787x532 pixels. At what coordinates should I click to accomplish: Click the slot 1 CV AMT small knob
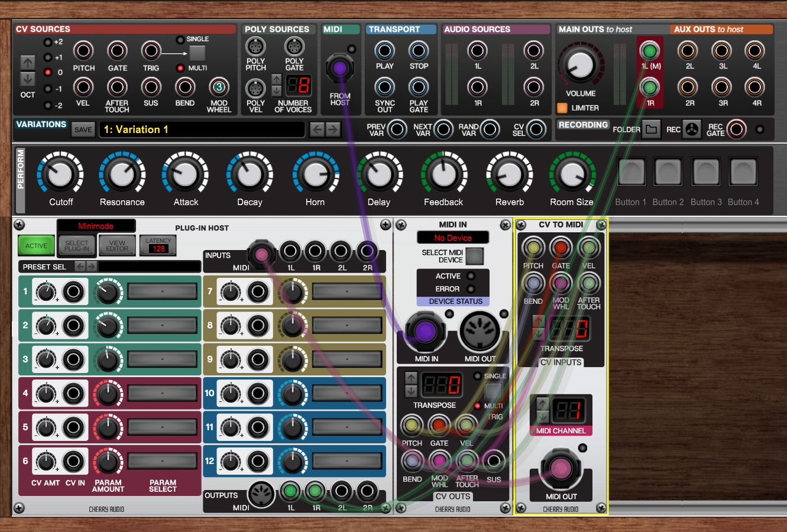[x=46, y=291]
